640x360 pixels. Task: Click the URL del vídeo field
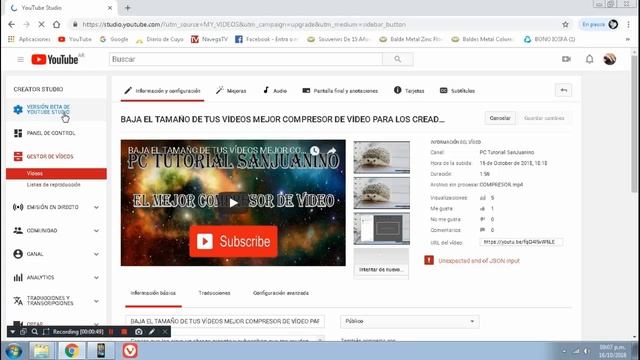pyautogui.click(x=521, y=242)
